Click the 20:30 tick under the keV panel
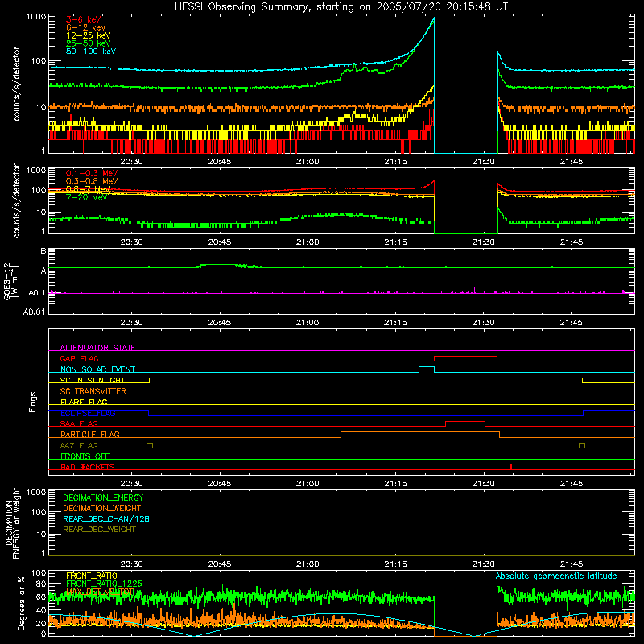This screenshot has width=644, height=644. click(131, 162)
